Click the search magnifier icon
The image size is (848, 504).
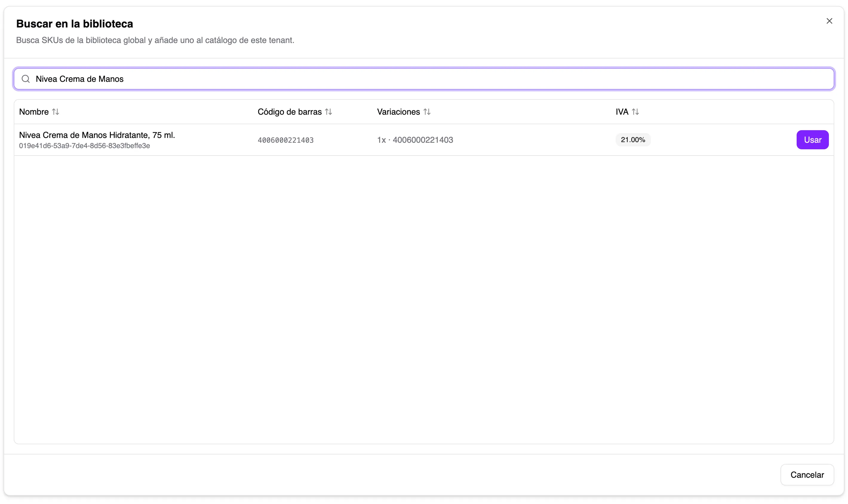[26, 79]
